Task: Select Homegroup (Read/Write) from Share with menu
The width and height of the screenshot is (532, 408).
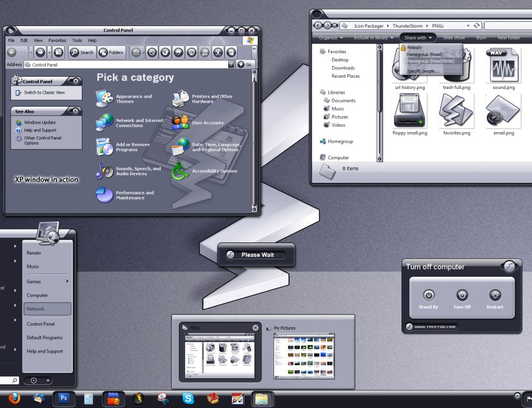Action: click(x=430, y=61)
